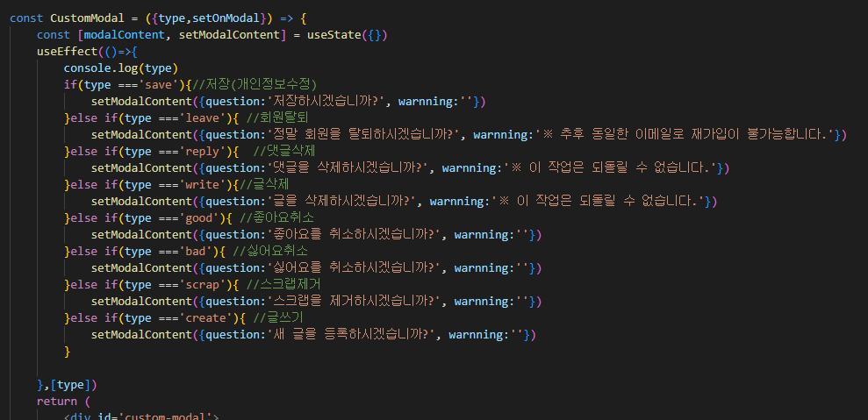This screenshot has width=868, height=420.
Task: Click the //회원탈퇴 comment
Action: [x=278, y=118]
